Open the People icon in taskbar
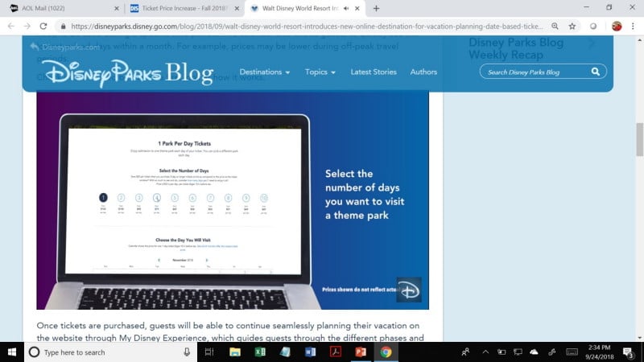Viewport: 644px width, 362px height. click(x=465, y=352)
